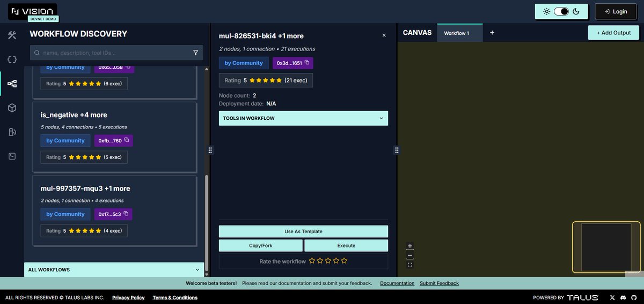644x304 pixels.
Task: Click Use As Template button
Action: 303,231
